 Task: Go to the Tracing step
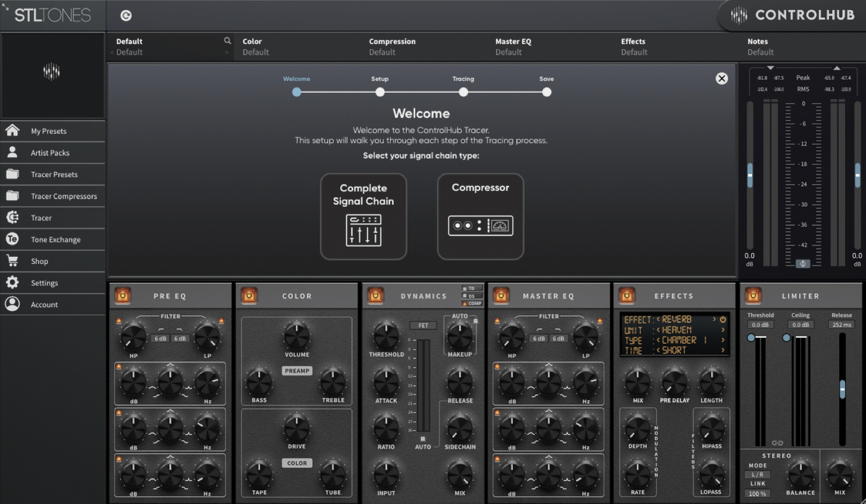pyautogui.click(x=463, y=92)
